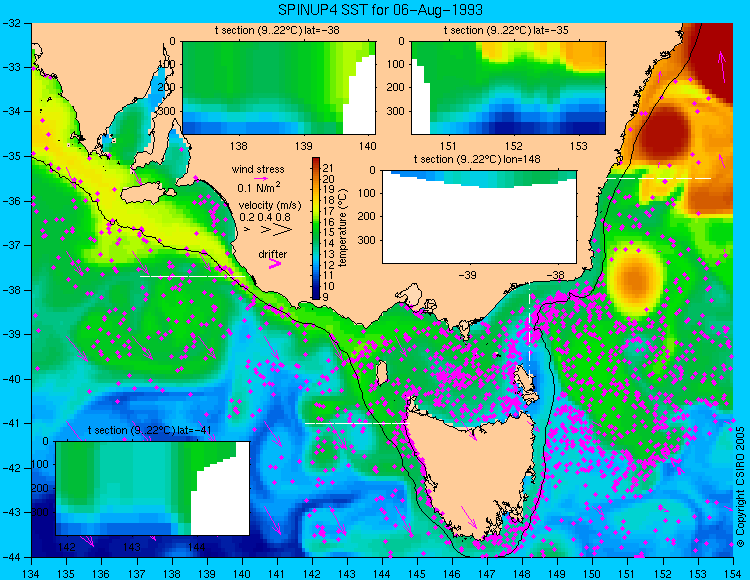This screenshot has width=750, height=580.
Task: Click the '0.1 N/m²' wind stress value
Action: click(259, 187)
